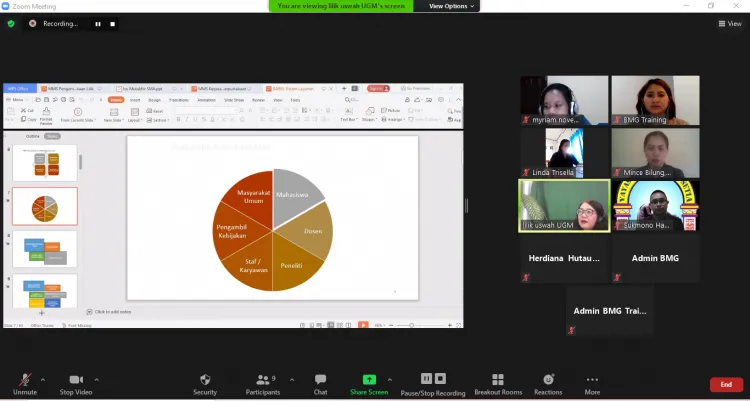Screen dimensions: 750x401
Task: Expand participants options arrow
Action: coord(292,380)
